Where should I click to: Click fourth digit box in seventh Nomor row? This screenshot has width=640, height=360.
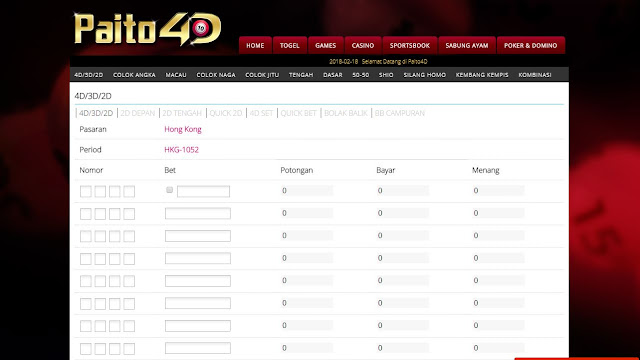[129, 326]
